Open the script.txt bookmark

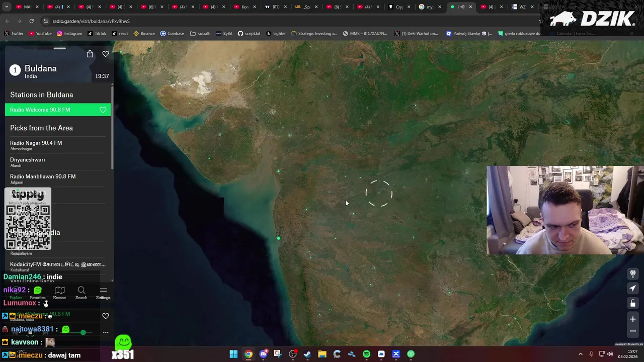(249, 34)
